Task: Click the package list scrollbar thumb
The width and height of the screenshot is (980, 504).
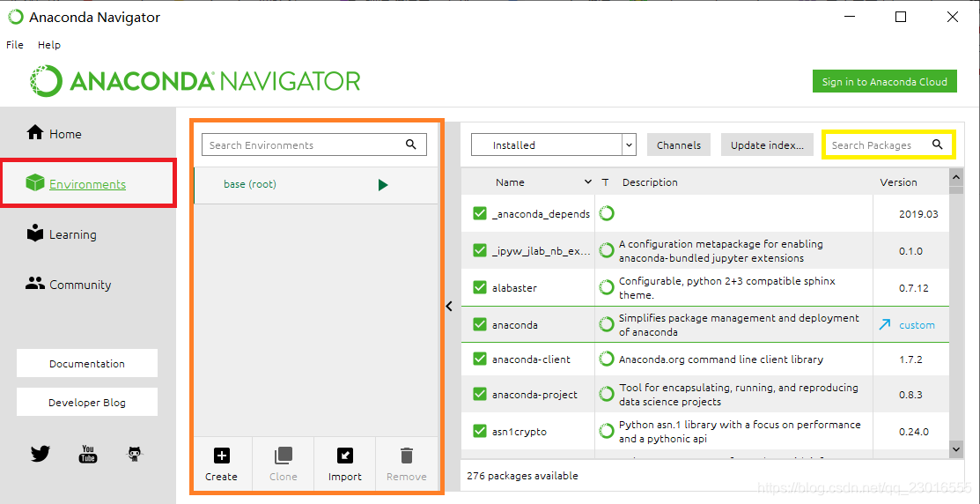Action: point(956,190)
